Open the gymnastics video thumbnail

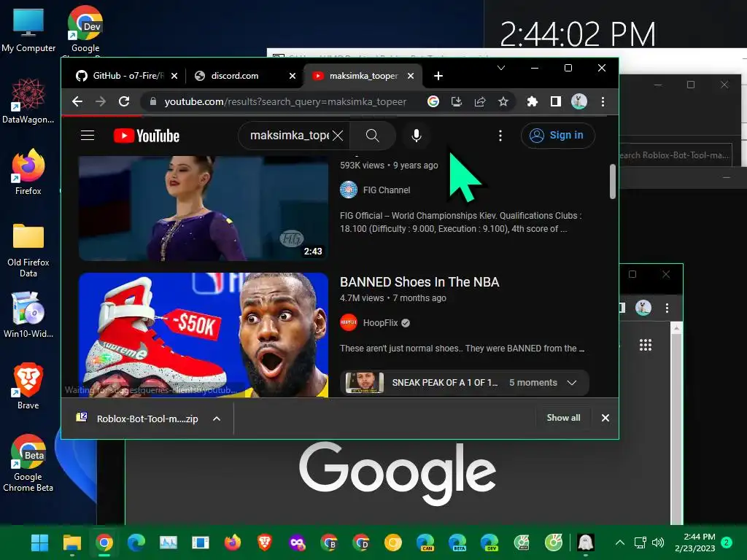(x=204, y=209)
